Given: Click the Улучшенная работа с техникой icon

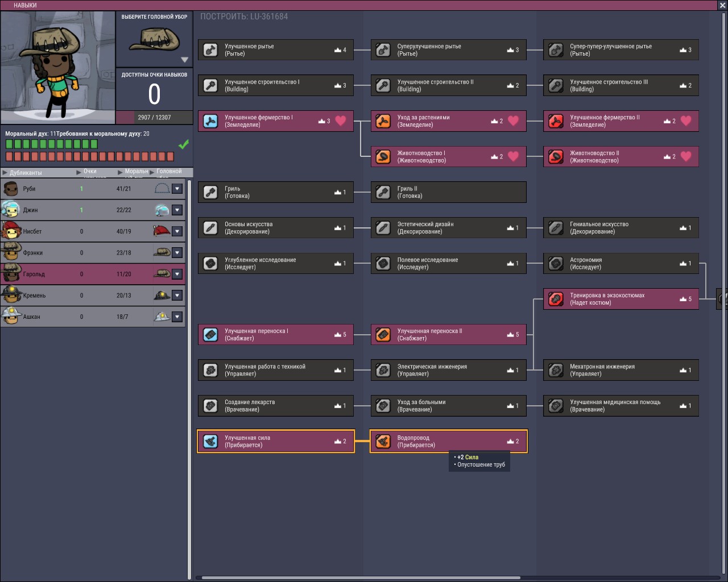Looking at the screenshot, I should [210, 370].
